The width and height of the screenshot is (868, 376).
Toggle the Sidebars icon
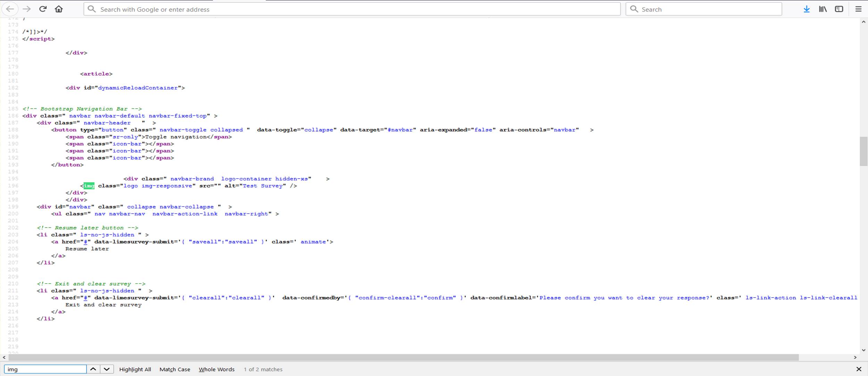pos(839,9)
